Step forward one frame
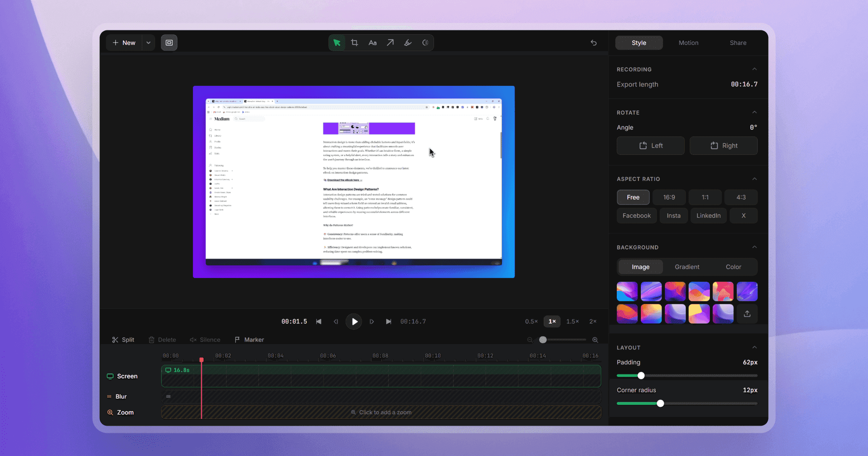Screen dimensions: 868x456 coord(372,321)
